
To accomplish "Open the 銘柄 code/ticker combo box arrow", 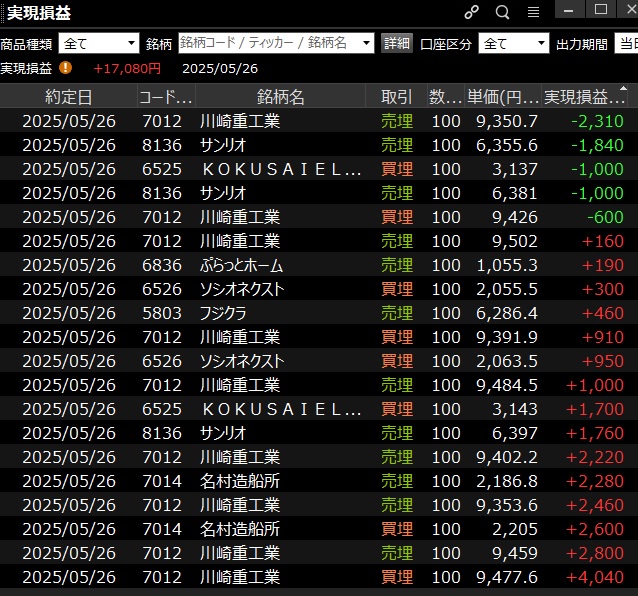I will click(366, 43).
